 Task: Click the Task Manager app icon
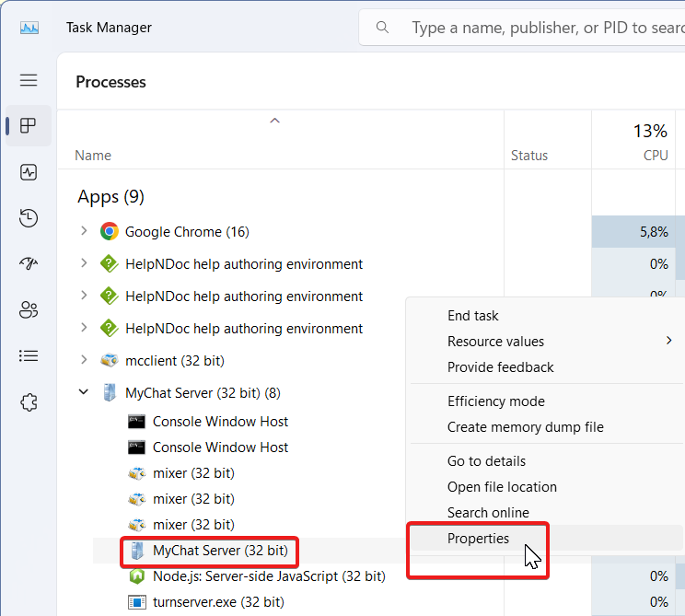point(29,28)
